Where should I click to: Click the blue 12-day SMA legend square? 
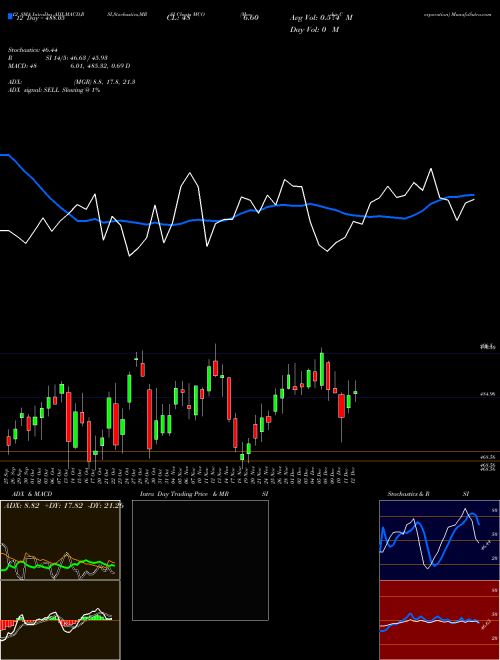point(10,16)
